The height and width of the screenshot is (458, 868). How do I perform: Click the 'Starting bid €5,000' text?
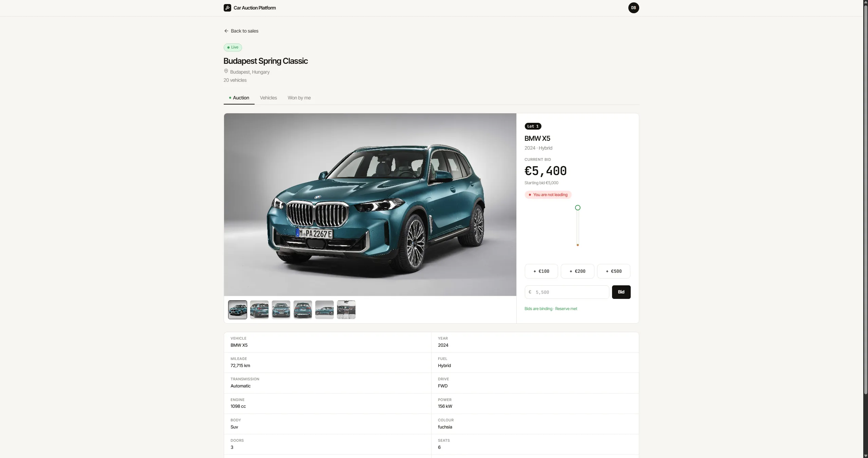point(541,183)
